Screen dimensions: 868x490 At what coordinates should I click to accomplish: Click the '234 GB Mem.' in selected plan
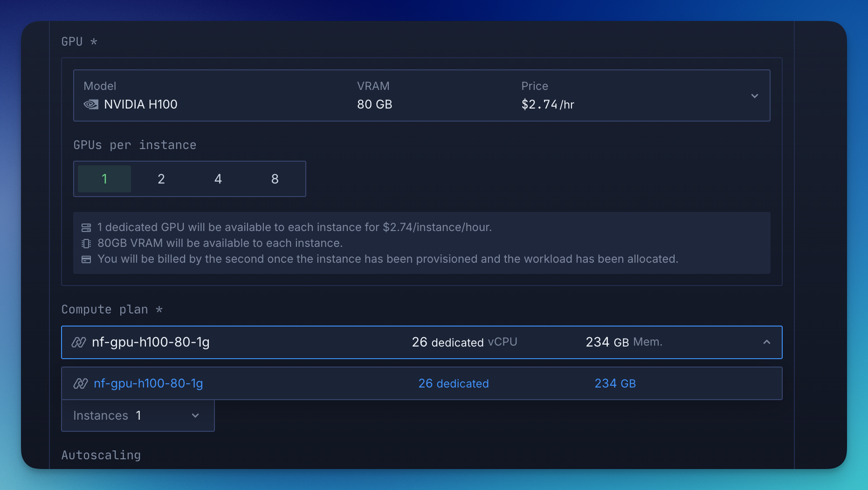click(624, 342)
